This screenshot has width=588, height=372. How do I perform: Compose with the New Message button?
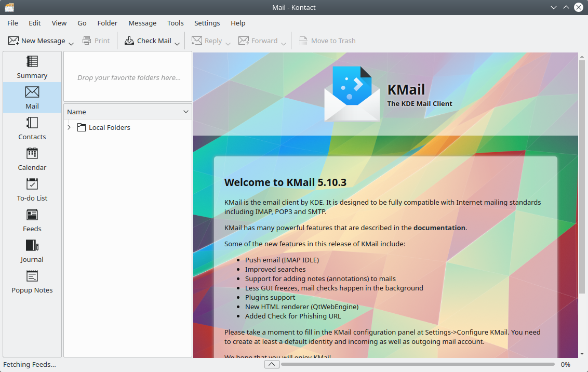(37, 41)
